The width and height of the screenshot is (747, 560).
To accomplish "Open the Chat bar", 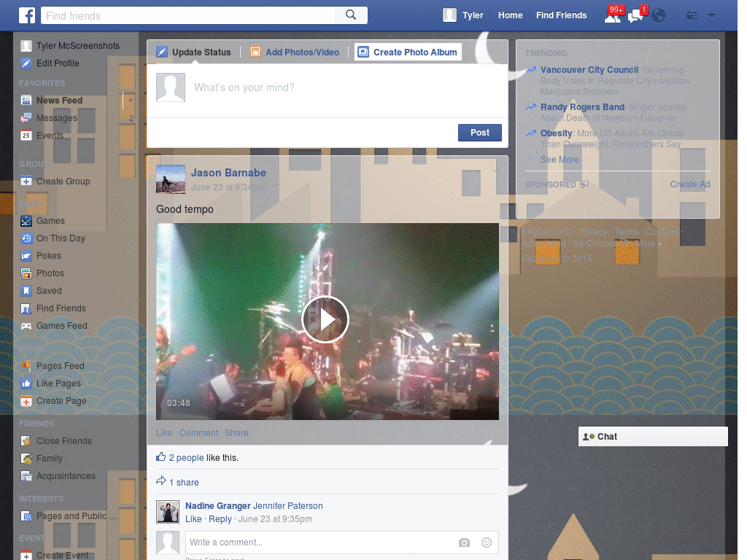I will [653, 437].
